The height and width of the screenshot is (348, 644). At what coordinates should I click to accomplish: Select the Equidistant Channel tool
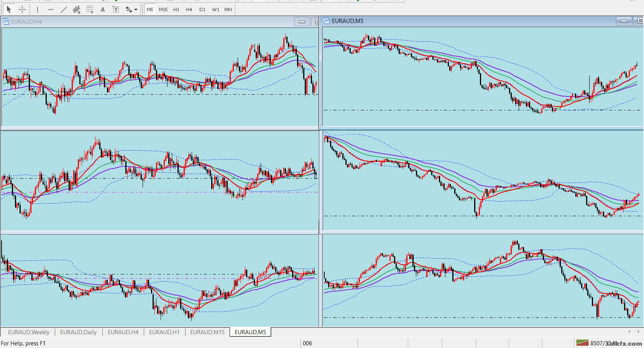(x=77, y=10)
